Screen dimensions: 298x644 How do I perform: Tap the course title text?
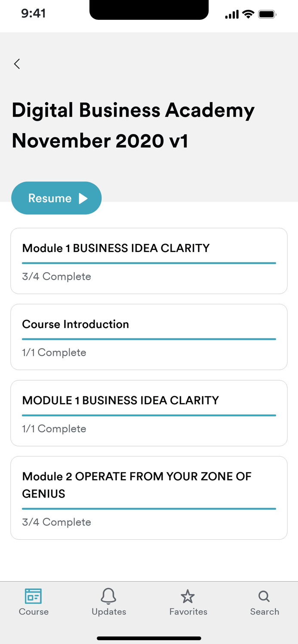pos(133,125)
